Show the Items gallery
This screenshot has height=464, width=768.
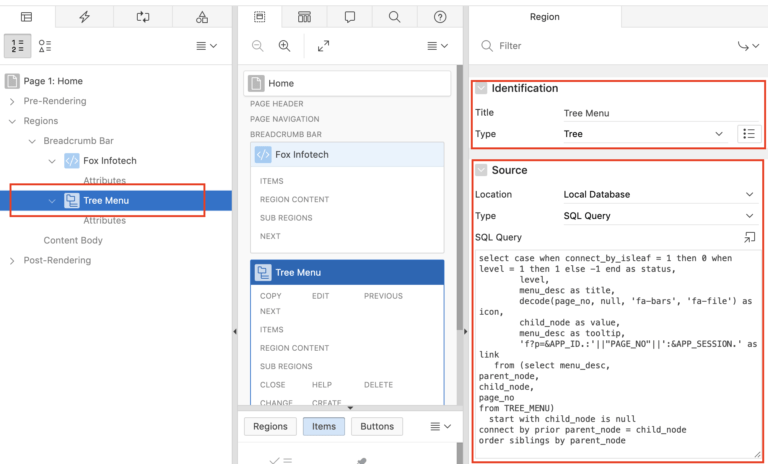point(324,426)
